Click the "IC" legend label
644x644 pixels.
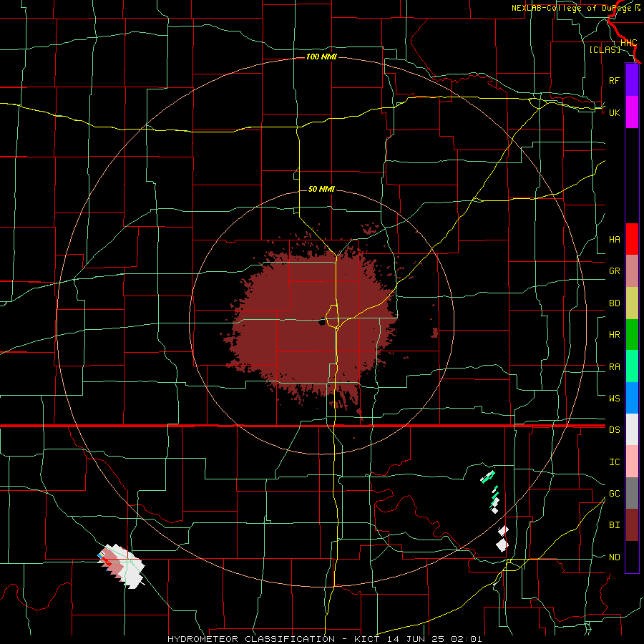pos(614,462)
